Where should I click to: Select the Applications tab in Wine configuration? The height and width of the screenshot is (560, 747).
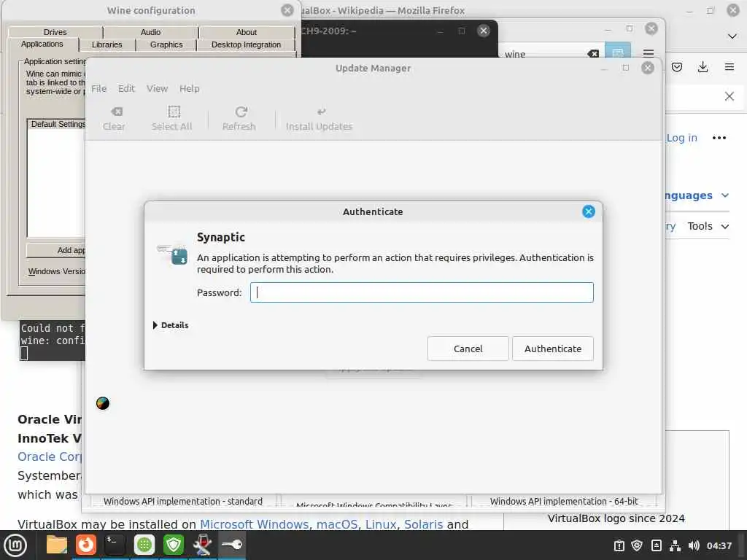[x=42, y=44]
